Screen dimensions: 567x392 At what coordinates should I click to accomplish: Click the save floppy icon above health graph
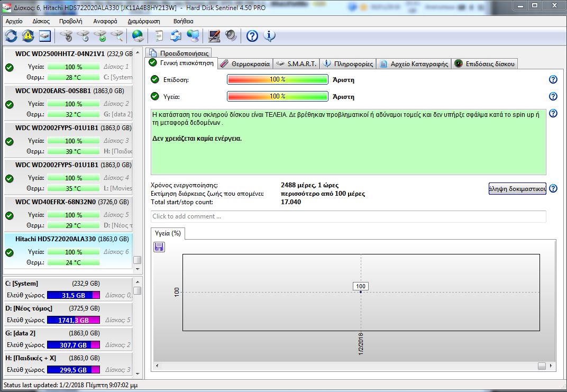[x=159, y=247]
